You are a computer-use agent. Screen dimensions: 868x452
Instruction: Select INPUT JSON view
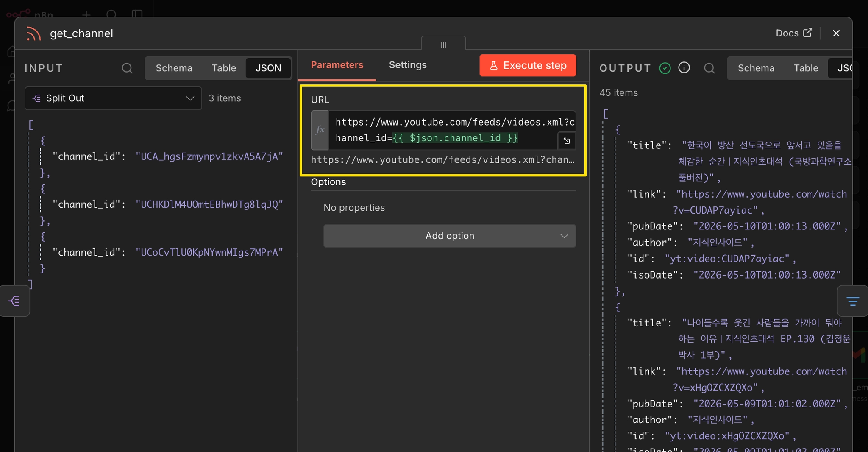pyautogui.click(x=268, y=68)
